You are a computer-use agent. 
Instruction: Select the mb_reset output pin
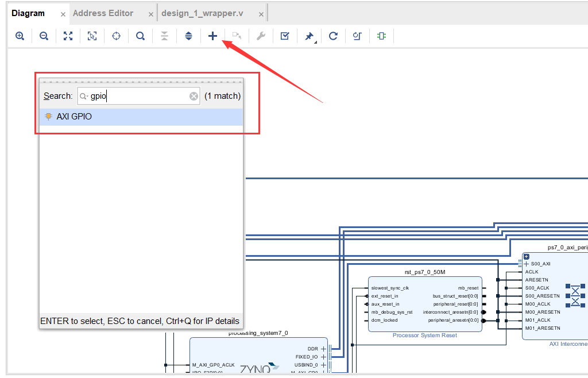coord(468,288)
